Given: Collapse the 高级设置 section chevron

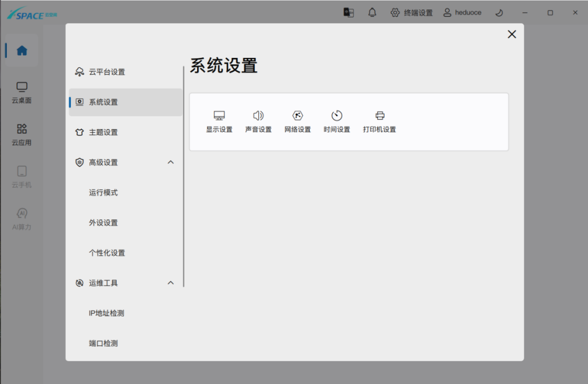Looking at the screenshot, I should pos(171,163).
